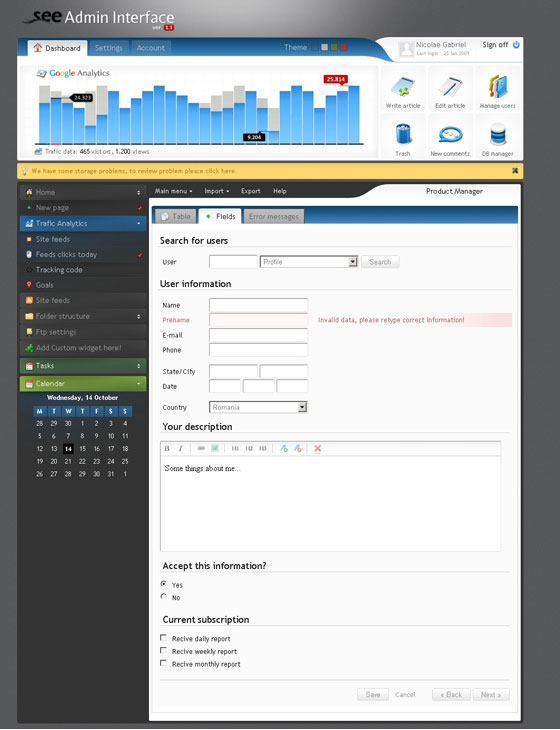Click the insert image icon in editor toolbar
Viewport: 560px width, 730px height.
[215, 448]
